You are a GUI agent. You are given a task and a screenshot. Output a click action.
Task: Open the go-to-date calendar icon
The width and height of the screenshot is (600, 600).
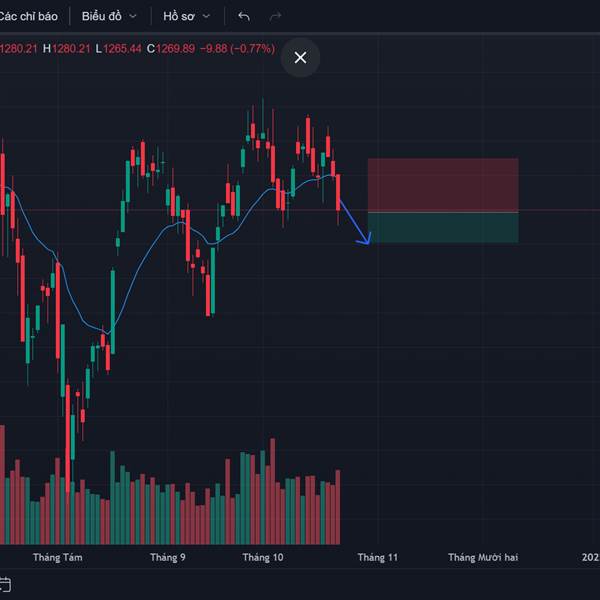5,585
